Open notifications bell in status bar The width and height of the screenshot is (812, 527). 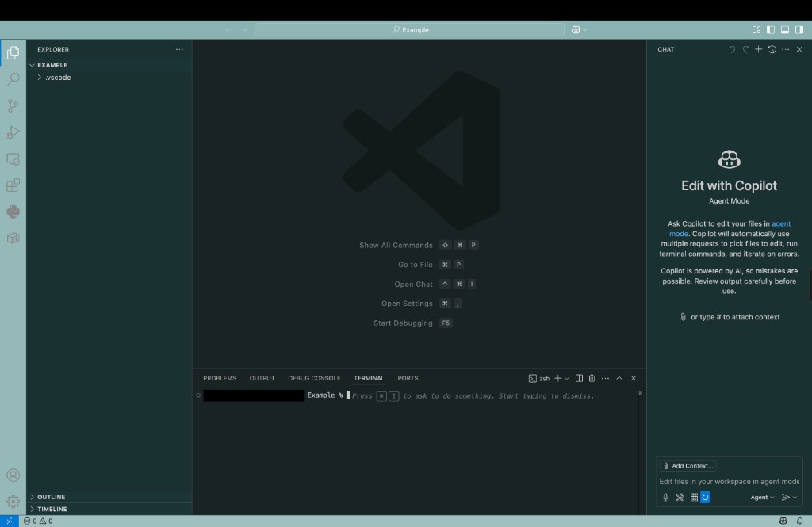pos(799,521)
